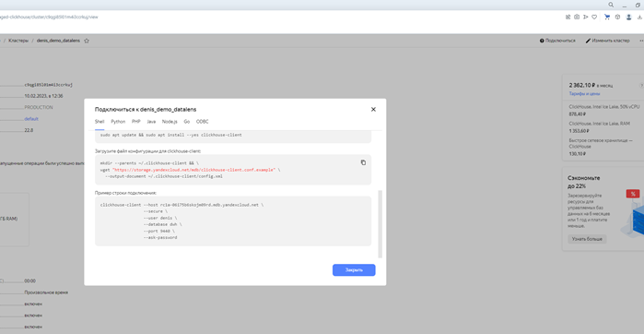Viewport: 644px width, 334px height.
Task: Click the 22.8 version value
Action: (x=29, y=130)
